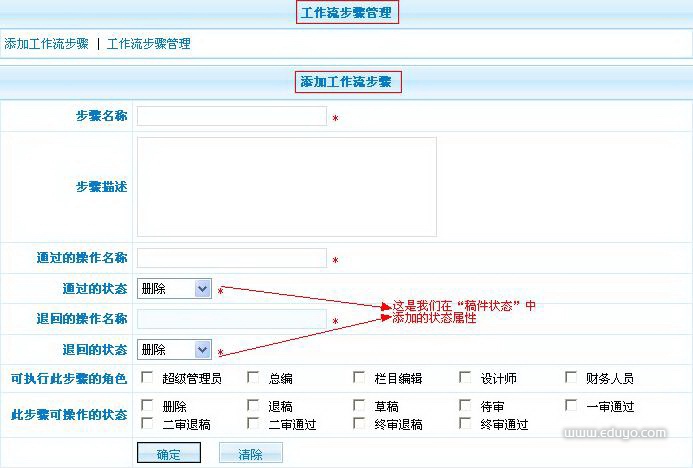
Task: Toggle the 终审通过 status checkbox
Action: click(x=465, y=423)
